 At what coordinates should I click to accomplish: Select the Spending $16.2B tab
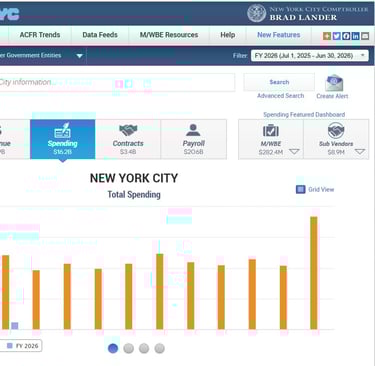pos(62,139)
